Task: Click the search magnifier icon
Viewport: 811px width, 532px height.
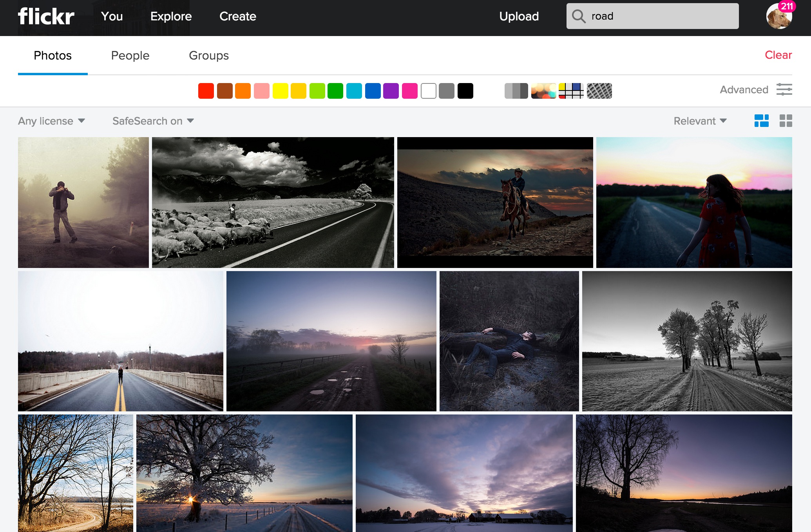Action: pyautogui.click(x=579, y=16)
